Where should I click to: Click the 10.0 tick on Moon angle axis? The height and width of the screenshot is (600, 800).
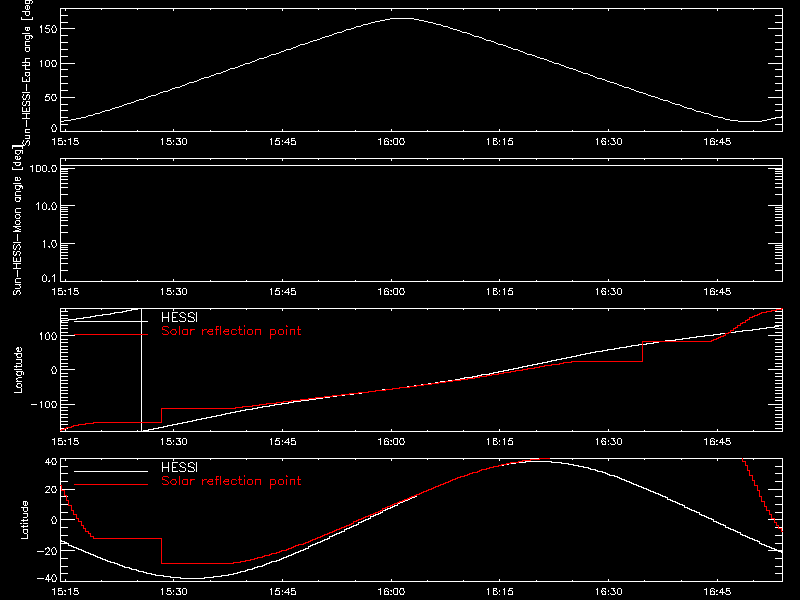point(46,206)
